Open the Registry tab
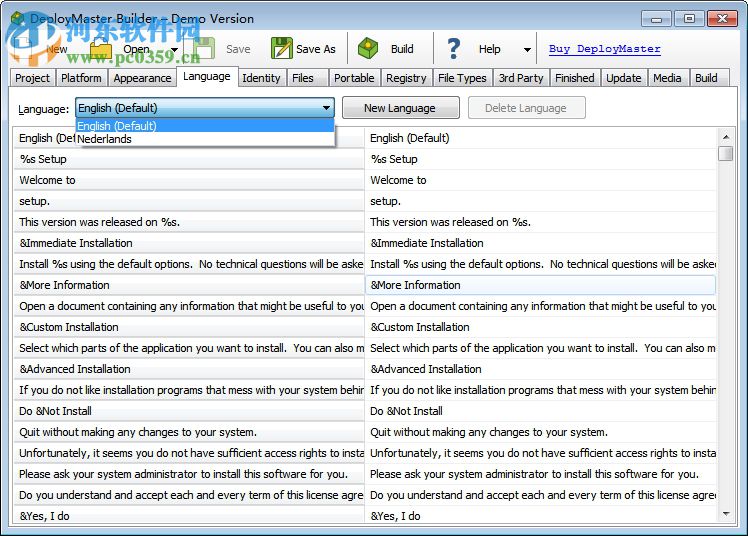This screenshot has width=748, height=536. [406, 78]
